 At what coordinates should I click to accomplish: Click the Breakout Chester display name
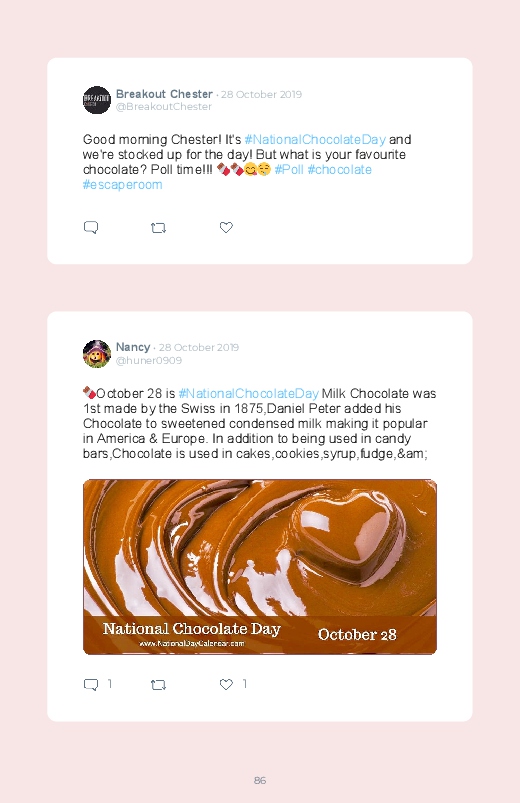pyautogui.click(x=164, y=94)
